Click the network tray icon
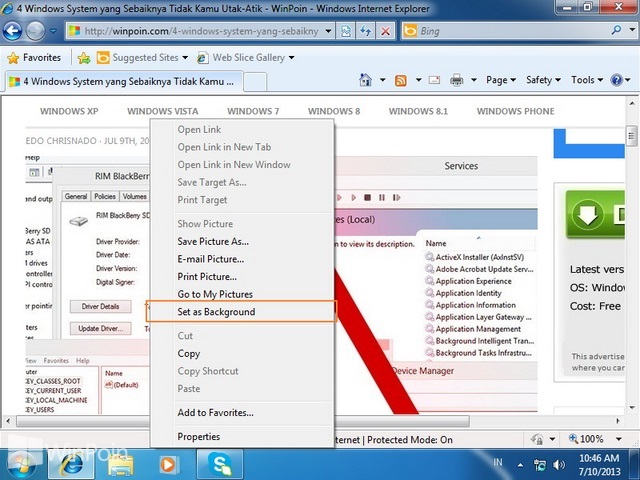The width and height of the screenshot is (640, 480). pyautogui.click(x=540, y=464)
